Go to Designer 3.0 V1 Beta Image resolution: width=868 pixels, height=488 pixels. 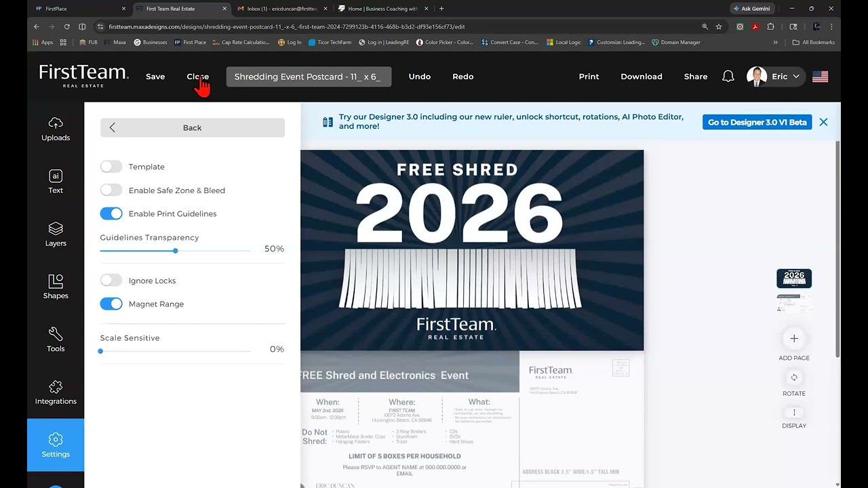757,122
